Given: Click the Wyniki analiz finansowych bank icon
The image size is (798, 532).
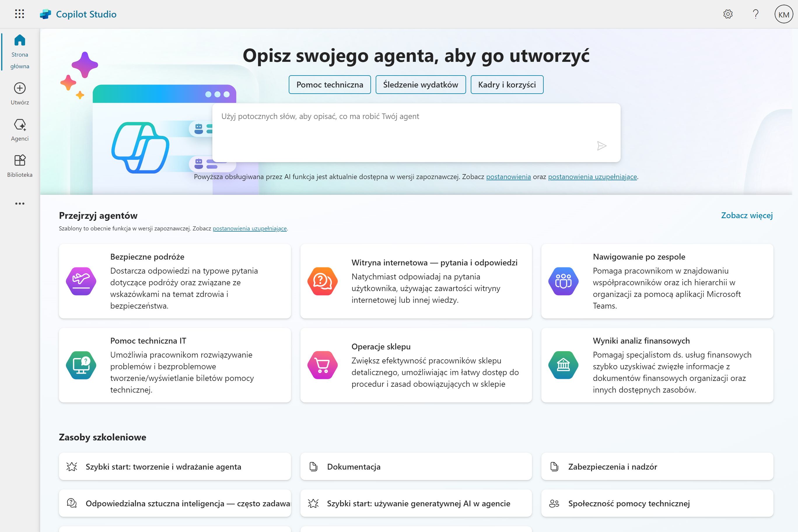Looking at the screenshot, I should 563,365.
